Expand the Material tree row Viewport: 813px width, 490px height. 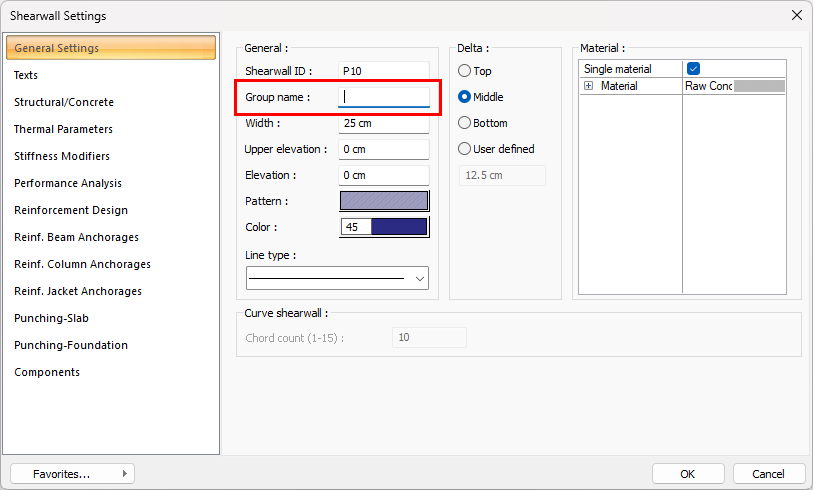tap(588, 87)
